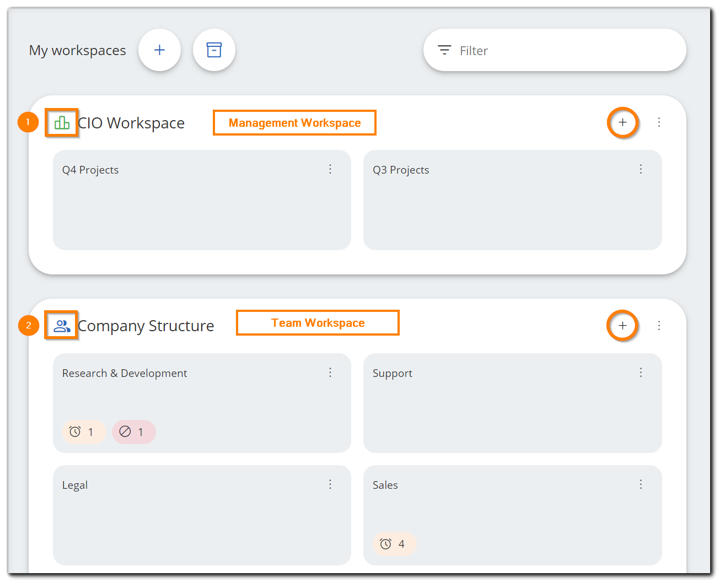Viewport: 725px width, 588px height.
Task: Open the options menu for Q3 Projects
Action: point(641,169)
